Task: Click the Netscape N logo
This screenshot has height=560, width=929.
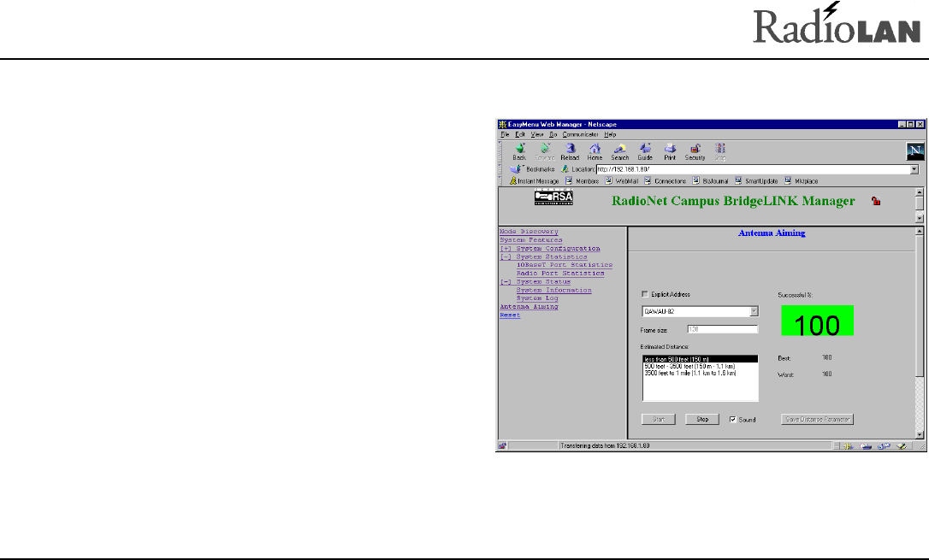Action: pyautogui.click(x=915, y=151)
